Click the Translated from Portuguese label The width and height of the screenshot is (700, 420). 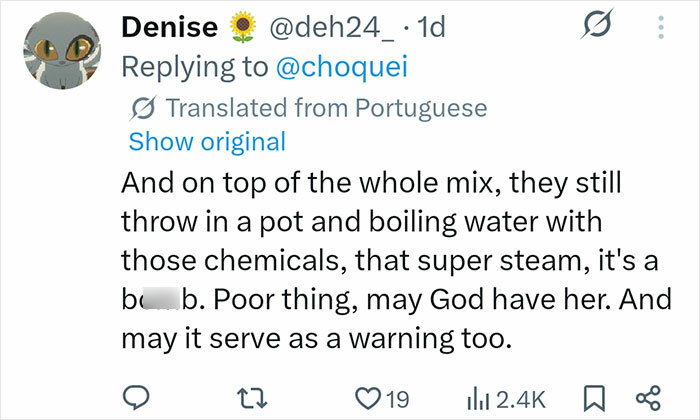coord(326,108)
